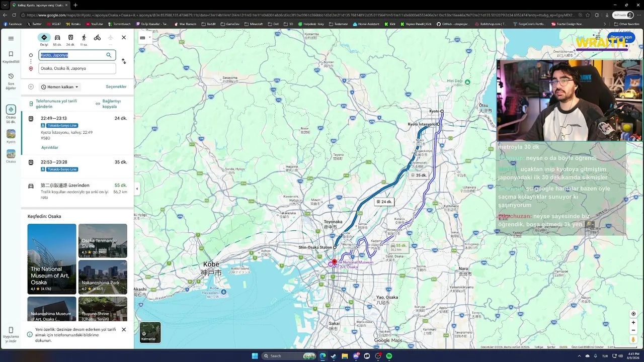Screen dimensions: 644x362
Task: Open Steam from the taskbar
Action: pyautogui.click(x=334, y=356)
